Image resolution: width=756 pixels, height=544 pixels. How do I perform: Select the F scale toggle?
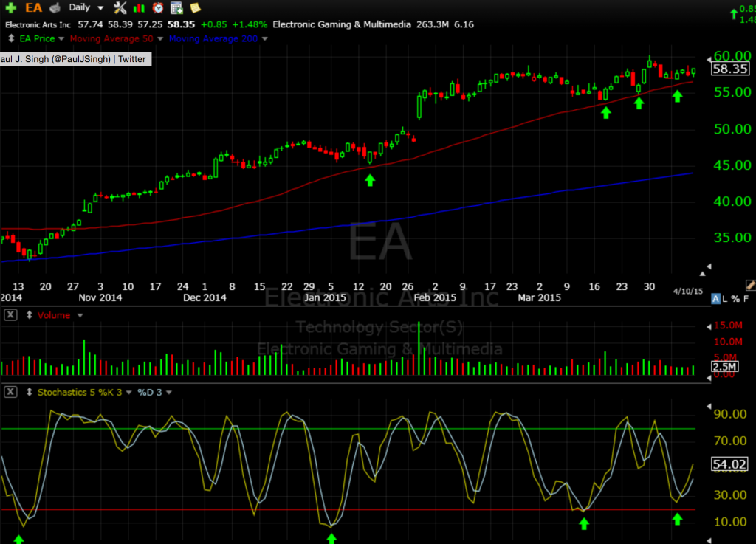(x=746, y=299)
